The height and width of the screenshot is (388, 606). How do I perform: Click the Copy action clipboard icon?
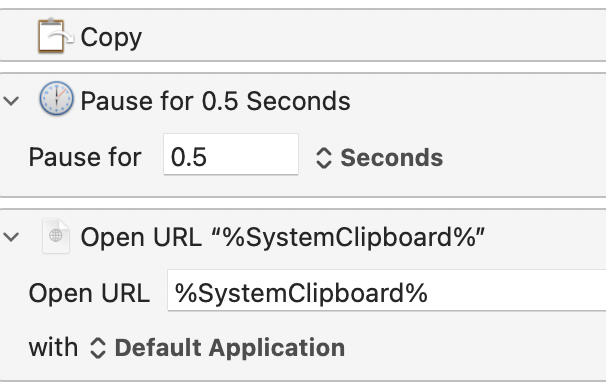point(55,36)
